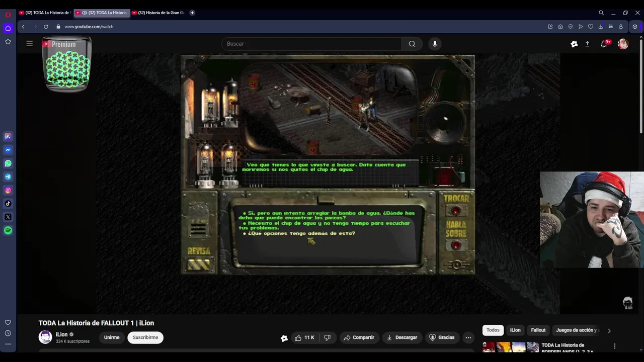Click the Gracias thanks button
Viewport: 644px width, 362px height.
point(441,337)
